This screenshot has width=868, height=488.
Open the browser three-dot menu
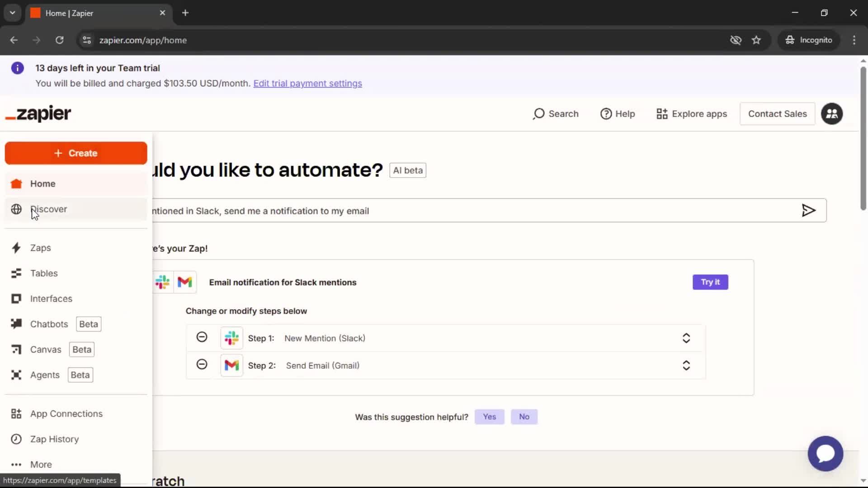854,40
